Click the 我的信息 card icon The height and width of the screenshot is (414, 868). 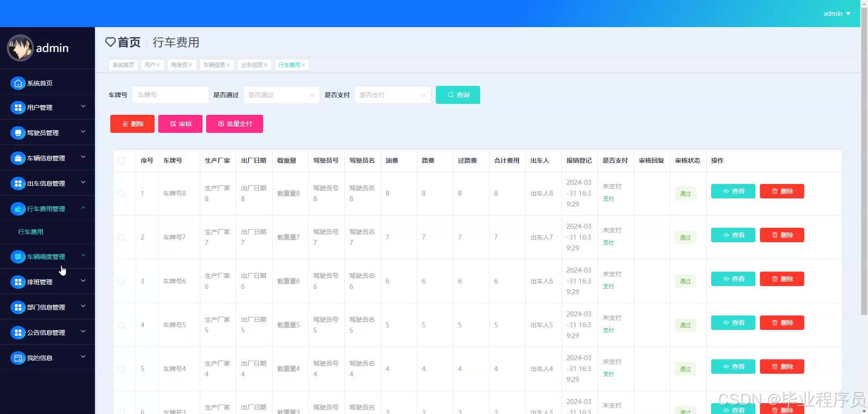pos(18,358)
